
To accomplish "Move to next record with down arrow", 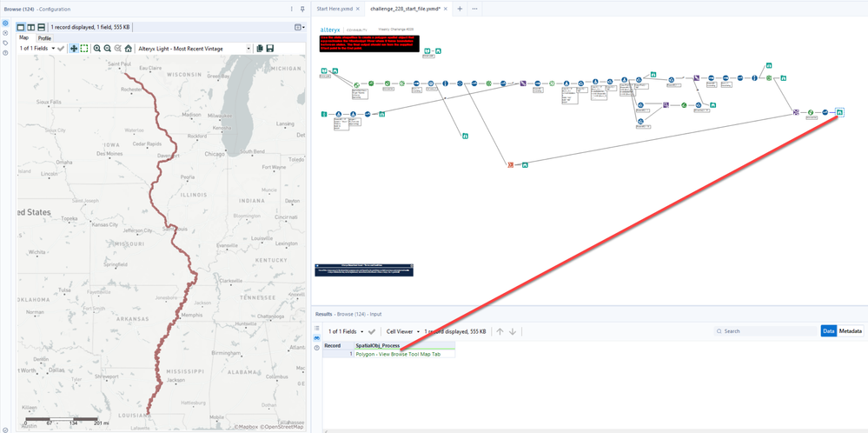I will pyautogui.click(x=513, y=331).
